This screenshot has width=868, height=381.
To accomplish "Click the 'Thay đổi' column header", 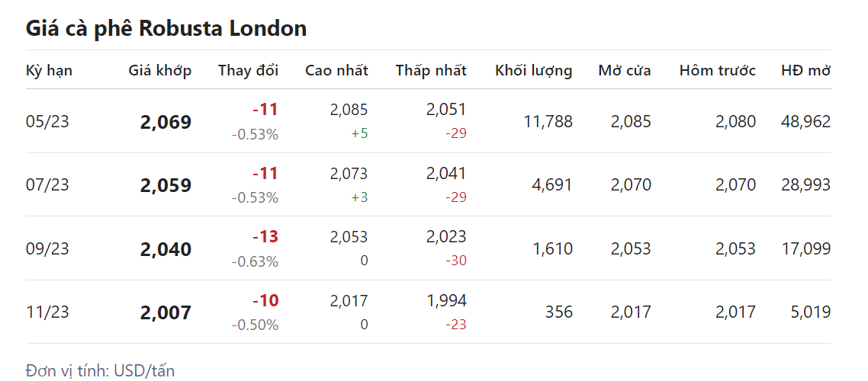I will [248, 71].
